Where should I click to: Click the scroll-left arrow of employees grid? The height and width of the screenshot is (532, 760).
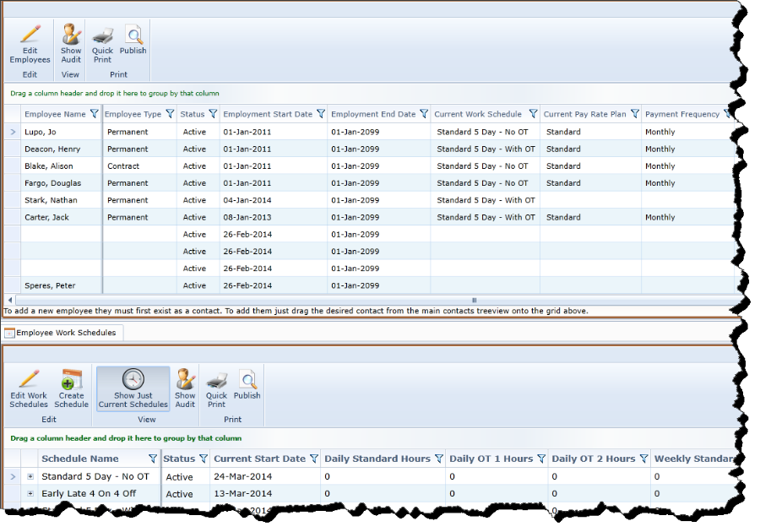click(x=10, y=301)
